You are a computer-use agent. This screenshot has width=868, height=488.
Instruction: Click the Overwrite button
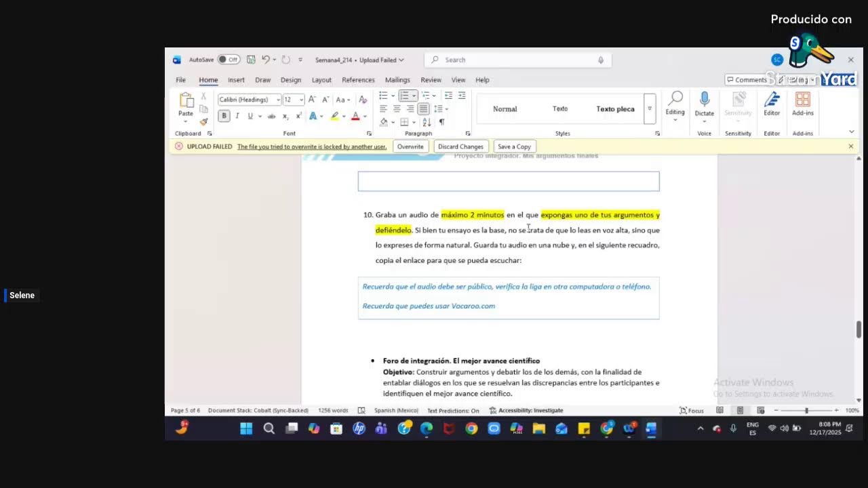410,146
